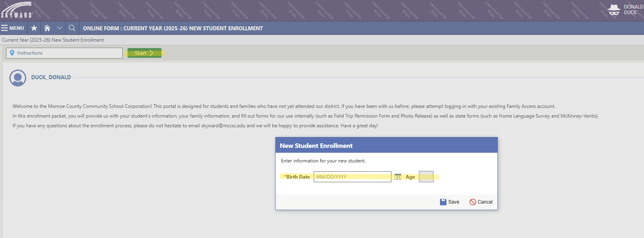644x238 pixels.
Task: Select the DUCK, DONALD student name heading
Action: tap(51, 77)
